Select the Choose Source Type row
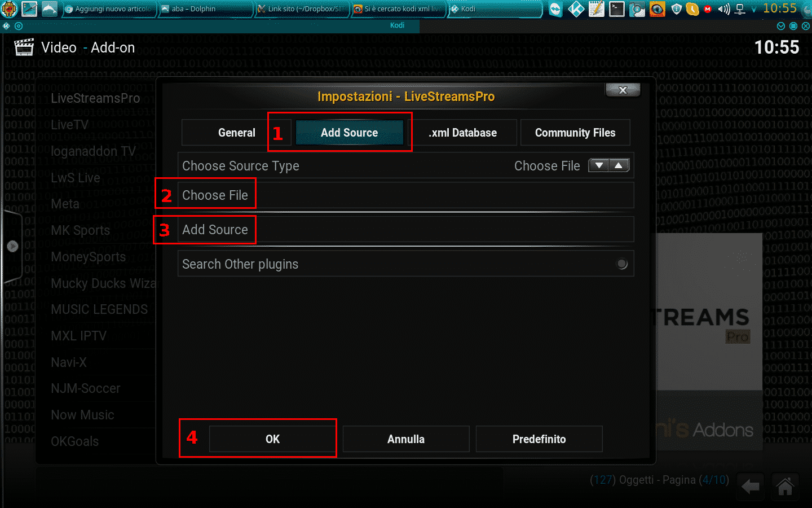 pyautogui.click(x=406, y=166)
